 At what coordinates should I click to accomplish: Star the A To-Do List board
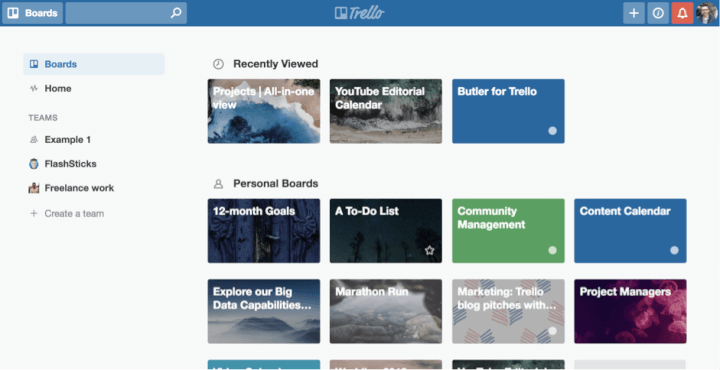click(x=429, y=250)
